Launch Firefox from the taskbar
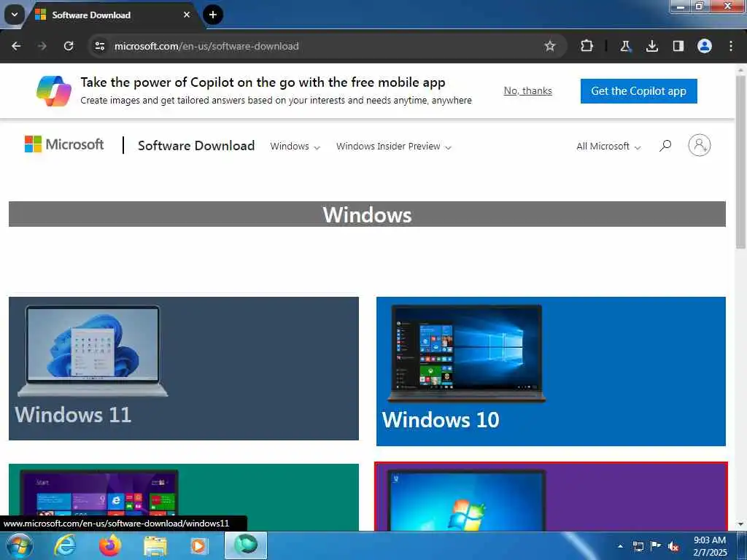Screen dimensions: 747x560 110,545
